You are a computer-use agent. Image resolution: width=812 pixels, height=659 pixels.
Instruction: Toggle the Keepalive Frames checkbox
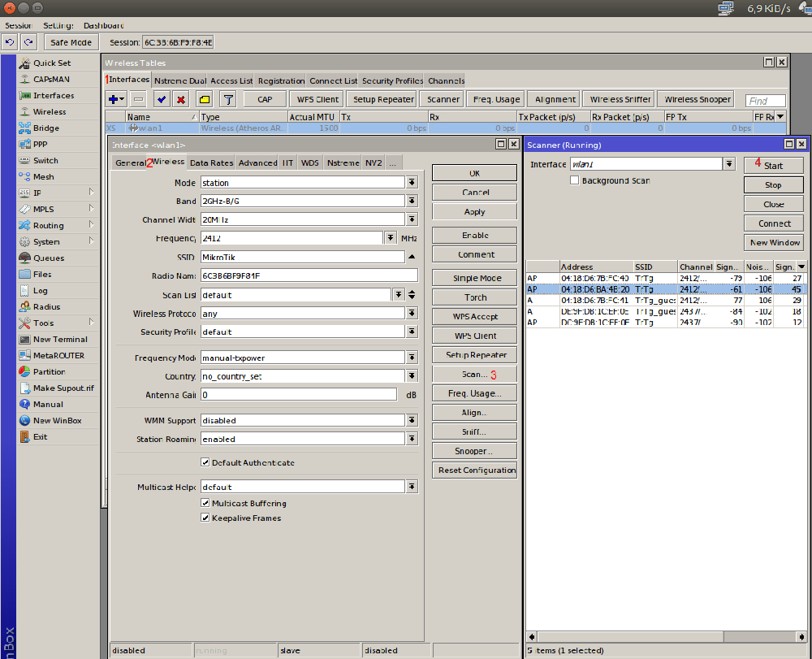pyautogui.click(x=205, y=518)
